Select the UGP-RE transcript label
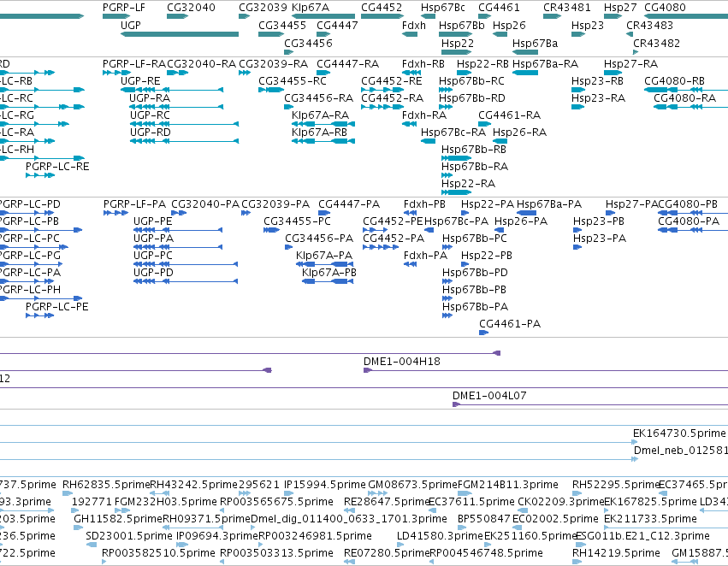 pos(140,81)
